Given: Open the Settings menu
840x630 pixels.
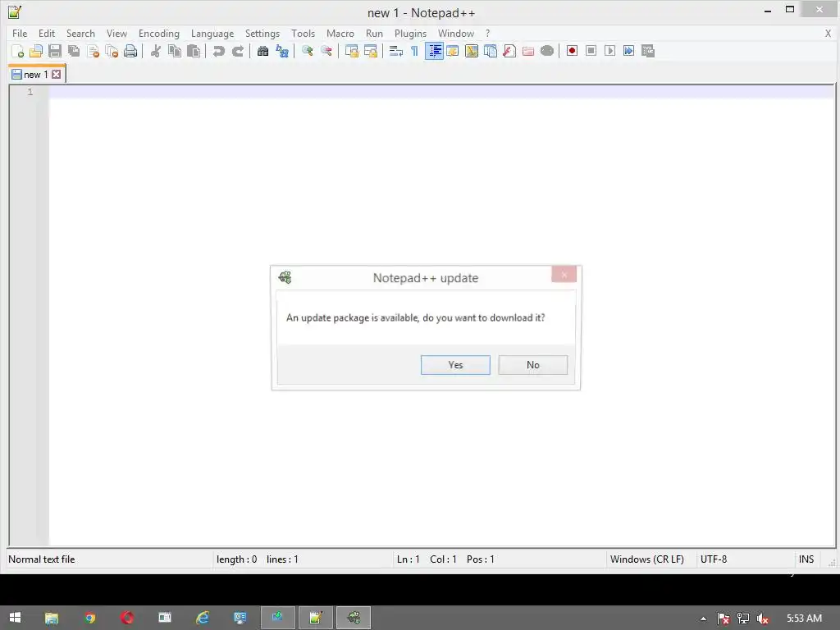Looking at the screenshot, I should point(262,33).
